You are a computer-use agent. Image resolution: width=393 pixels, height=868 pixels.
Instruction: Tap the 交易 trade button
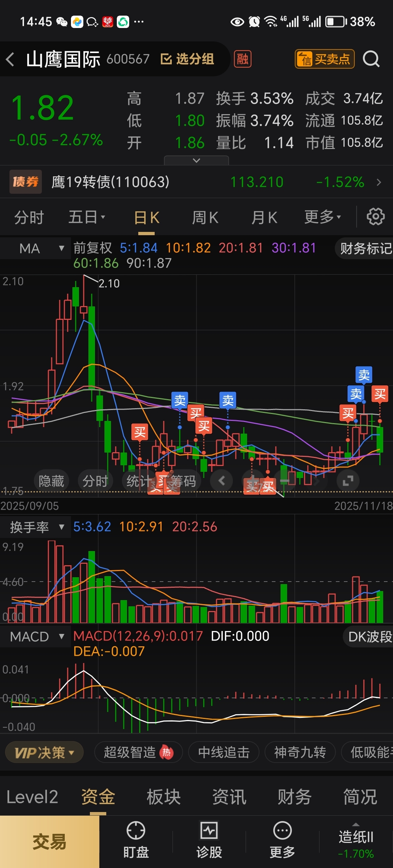click(x=49, y=842)
